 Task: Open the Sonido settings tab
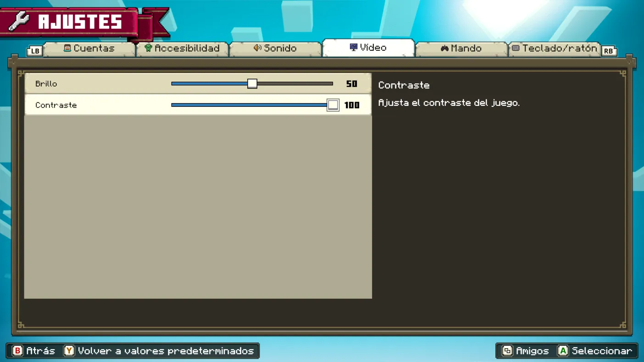click(x=275, y=48)
